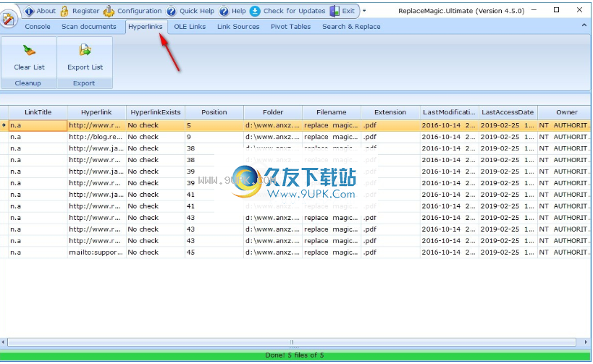Click the Exit label
Screen dimensions: 593x364
pos(348,11)
